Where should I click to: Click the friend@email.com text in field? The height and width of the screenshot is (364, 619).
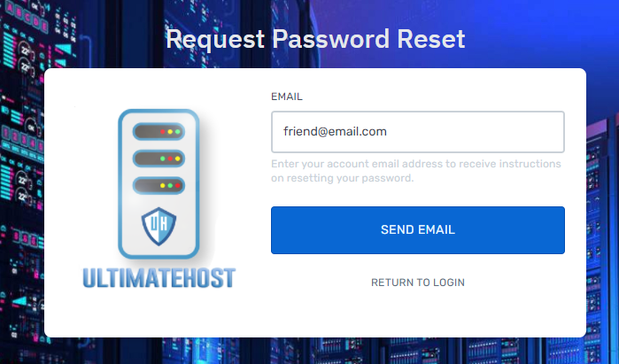pyautogui.click(x=335, y=131)
